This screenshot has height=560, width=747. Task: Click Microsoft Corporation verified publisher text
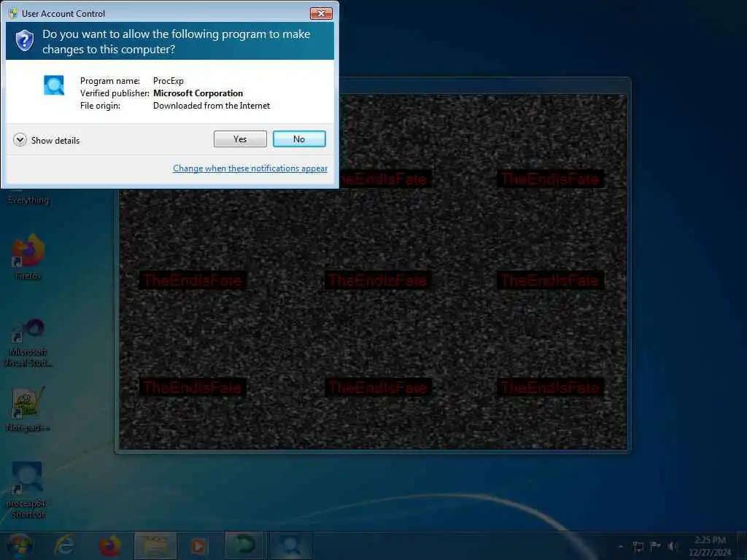198,93
